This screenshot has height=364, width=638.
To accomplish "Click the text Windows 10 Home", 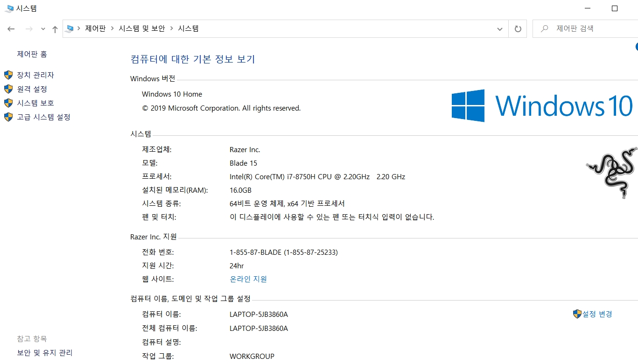I will pos(172,94).
